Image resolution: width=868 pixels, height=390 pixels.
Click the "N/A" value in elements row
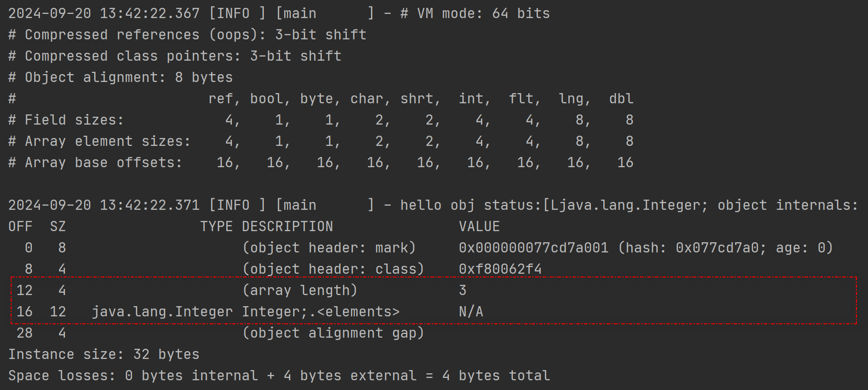click(x=471, y=312)
